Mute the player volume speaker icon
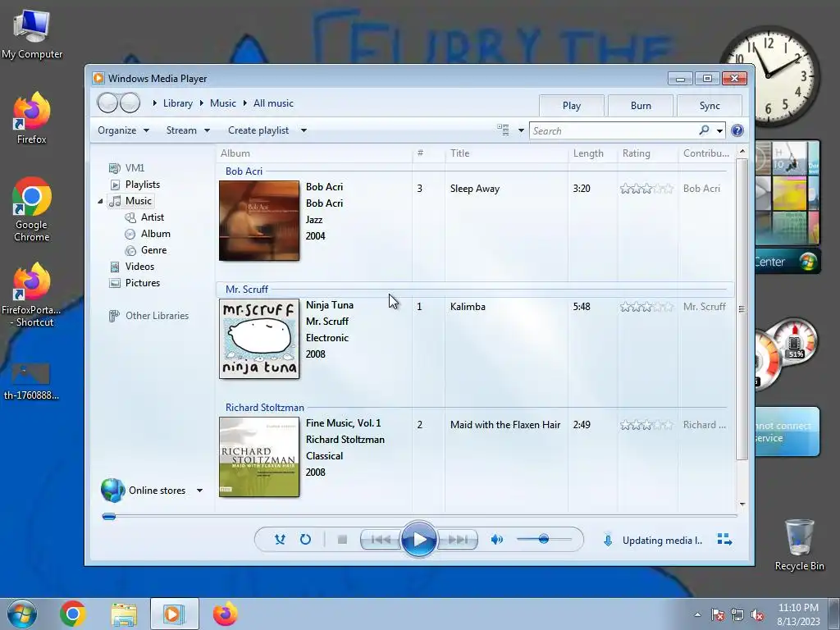The image size is (840, 630). point(496,540)
